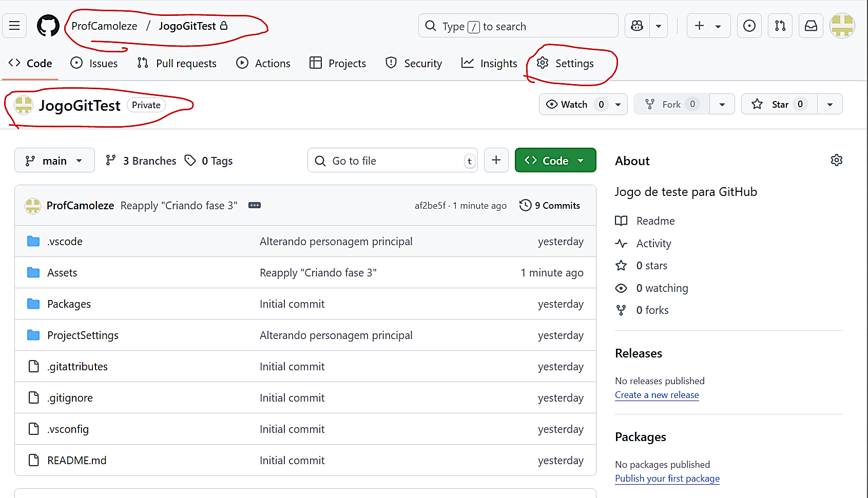Expand the commit message ellipsis
The image size is (868, 498).
point(255,205)
